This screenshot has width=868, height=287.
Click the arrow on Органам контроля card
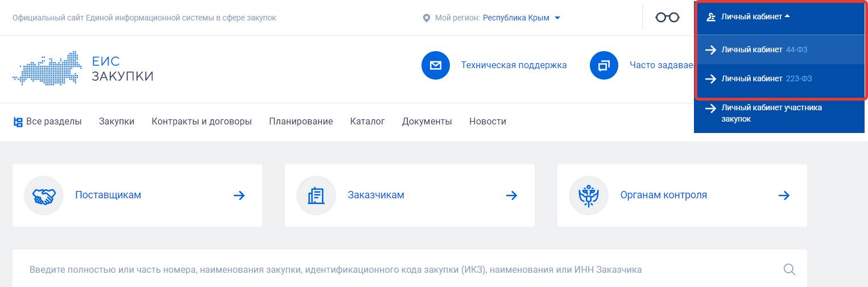pyautogui.click(x=784, y=196)
